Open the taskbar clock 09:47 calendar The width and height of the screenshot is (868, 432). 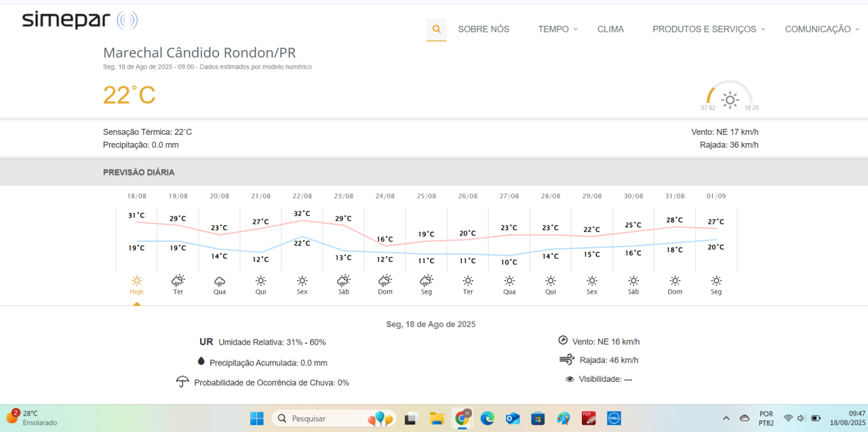pyautogui.click(x=848, y=418)
